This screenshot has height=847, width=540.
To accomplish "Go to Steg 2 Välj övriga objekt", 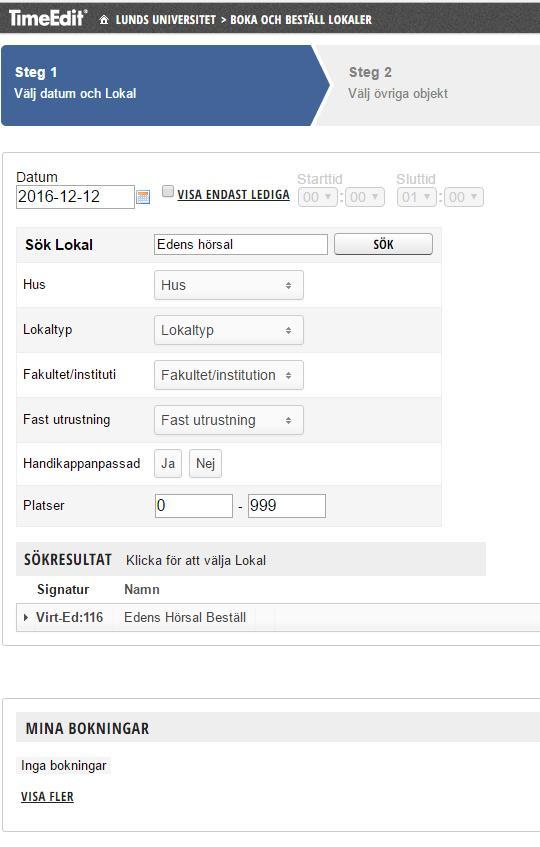I will pos(398,83).
